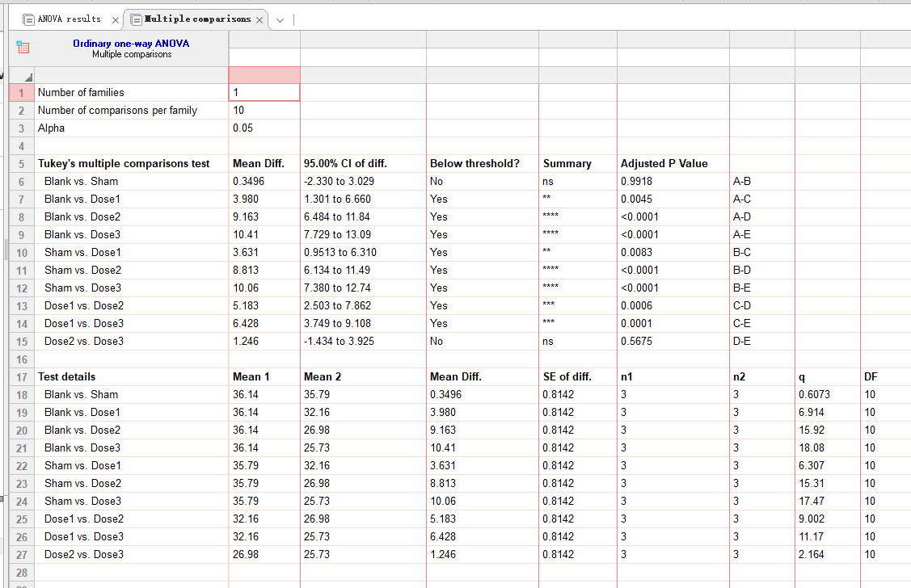This screenshot has width=911, height=588.
Task: Select the CI cell '6.134 to 11.49'
Action: pos(363,270)
